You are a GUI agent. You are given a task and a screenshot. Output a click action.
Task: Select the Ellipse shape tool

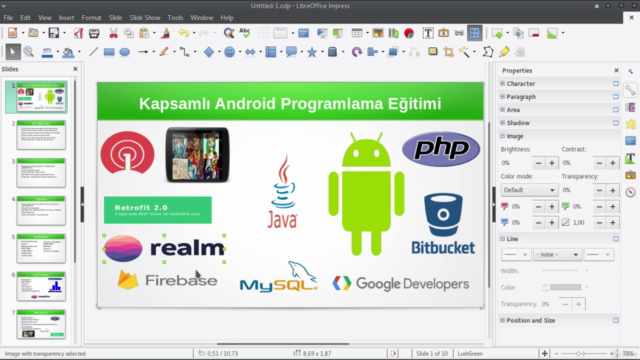(x=124, y=52)
